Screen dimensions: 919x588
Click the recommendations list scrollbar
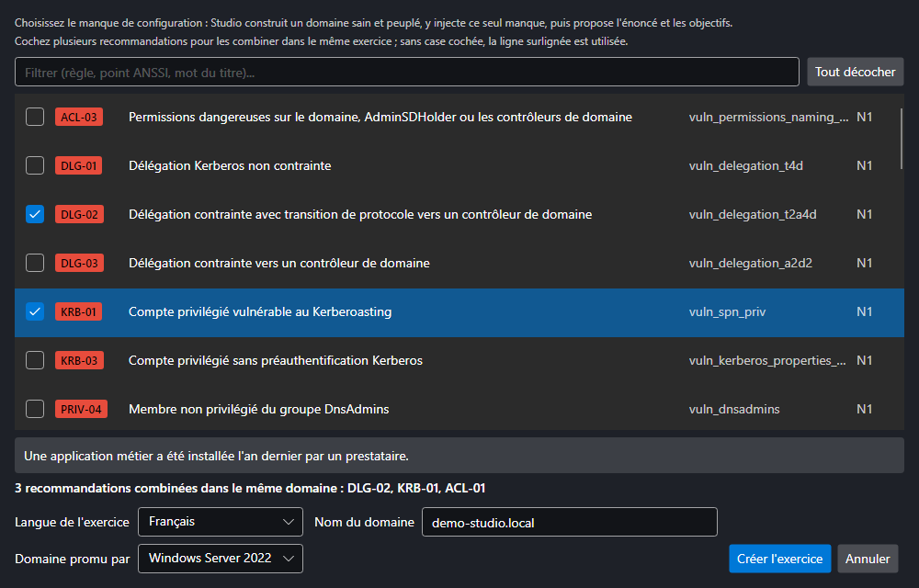(902, 140)
